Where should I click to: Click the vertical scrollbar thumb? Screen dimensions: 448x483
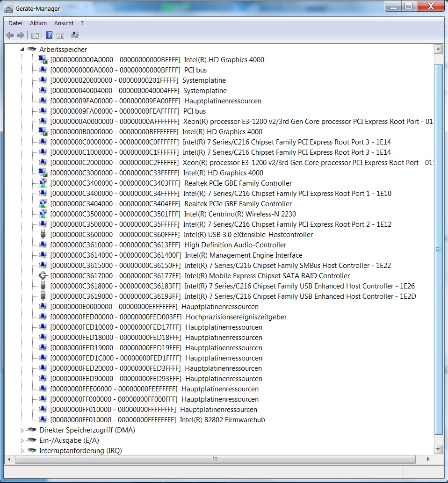point(438,249)
